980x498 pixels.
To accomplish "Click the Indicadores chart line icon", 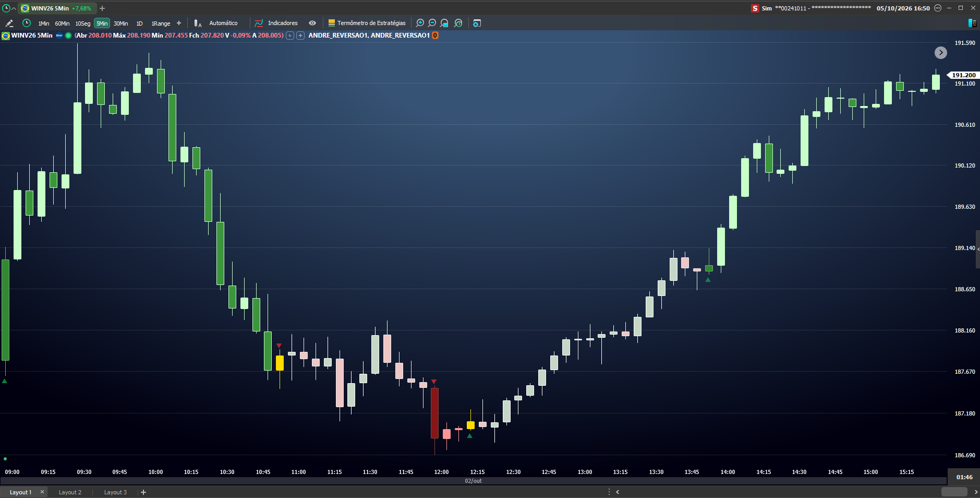I will 259,23.
